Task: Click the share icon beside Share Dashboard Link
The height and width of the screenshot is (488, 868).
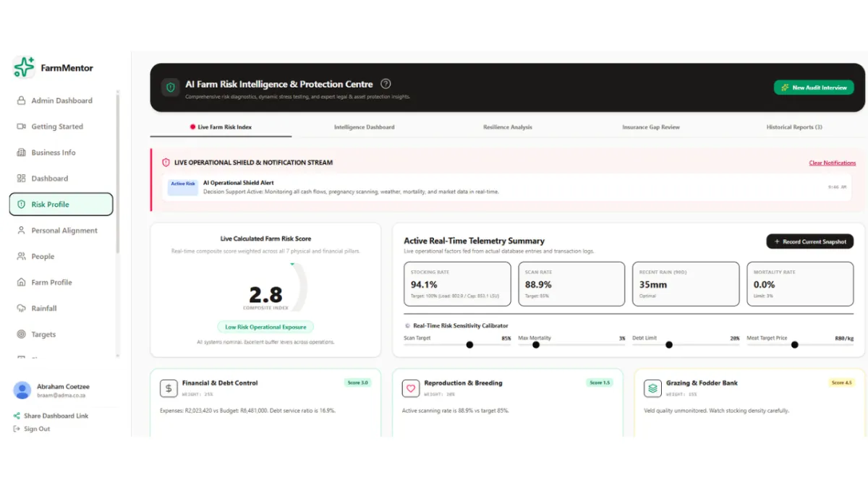Action: 17,416
